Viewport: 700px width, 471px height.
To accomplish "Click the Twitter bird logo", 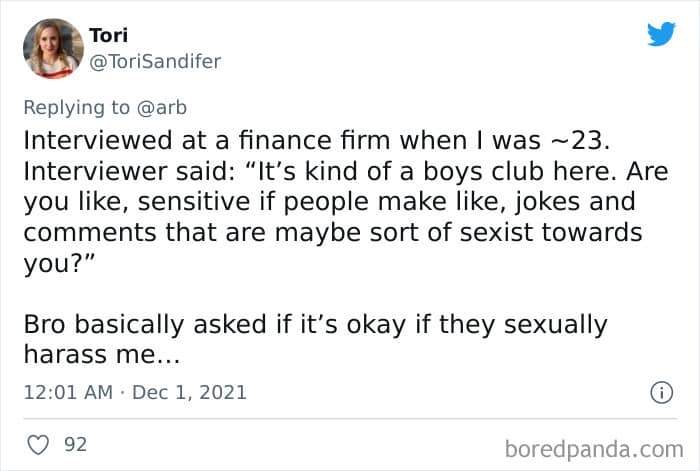I will click(x=661, y=34).
